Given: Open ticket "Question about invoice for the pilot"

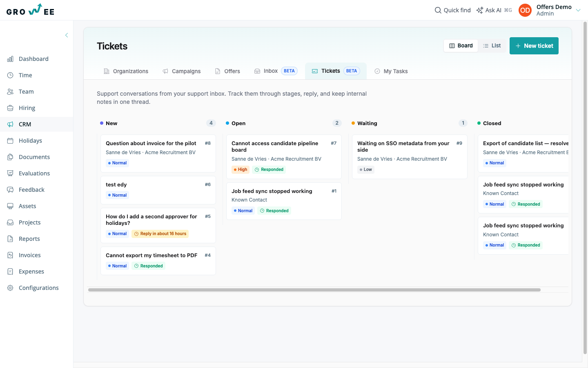Looking at the screenshot, I should coord(158,154).
